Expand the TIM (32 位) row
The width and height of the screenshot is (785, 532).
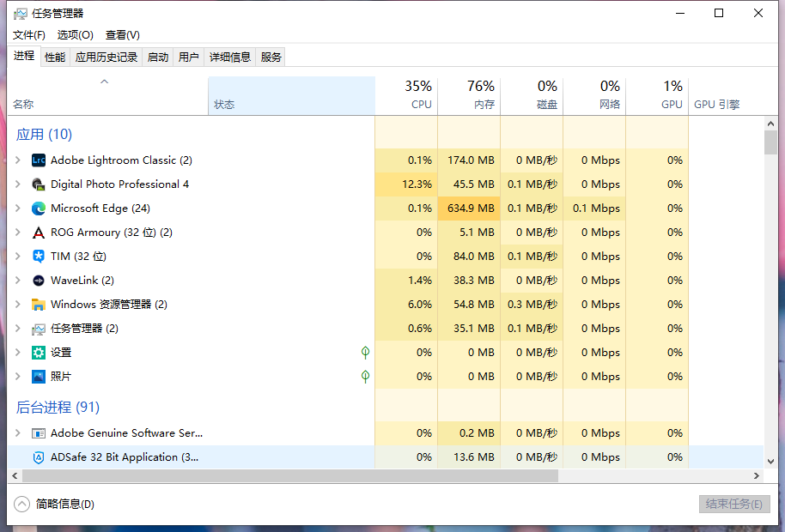click(18, 256)
